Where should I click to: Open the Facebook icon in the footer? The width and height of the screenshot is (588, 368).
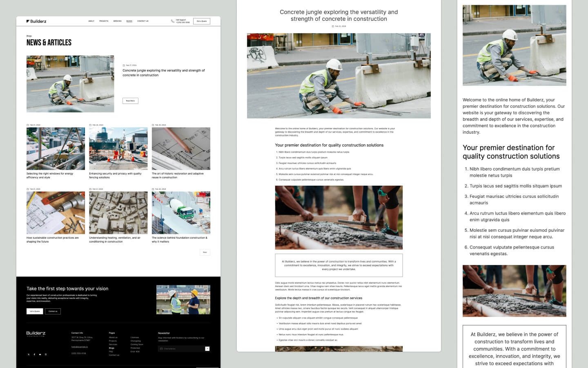[x=34, y=354]
